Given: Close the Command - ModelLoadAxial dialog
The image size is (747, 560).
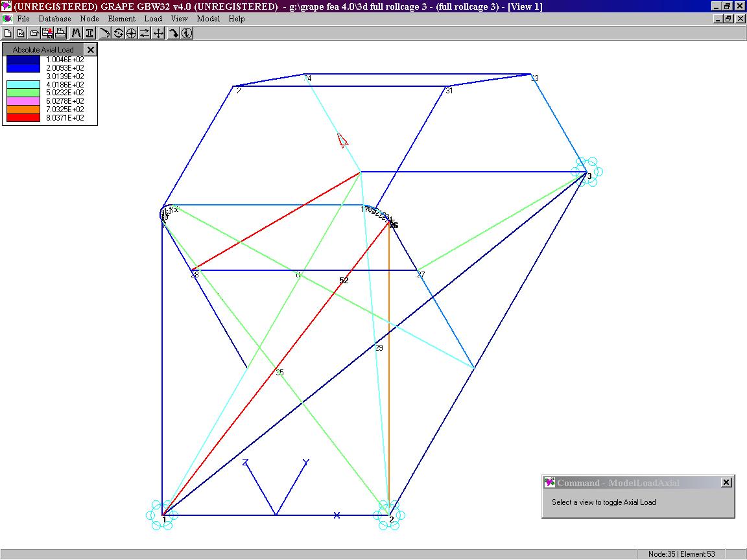Looking at the screenshot, I should tap(726, 482).
